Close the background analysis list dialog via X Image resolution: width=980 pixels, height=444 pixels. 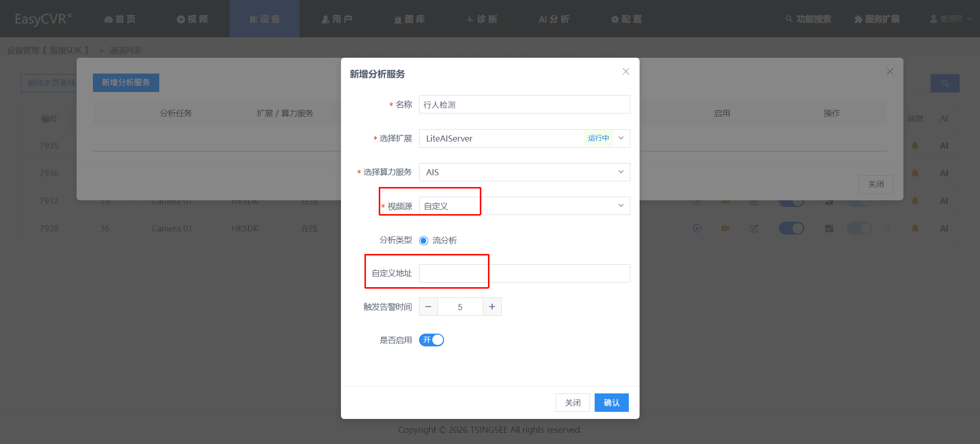(890, 72)
